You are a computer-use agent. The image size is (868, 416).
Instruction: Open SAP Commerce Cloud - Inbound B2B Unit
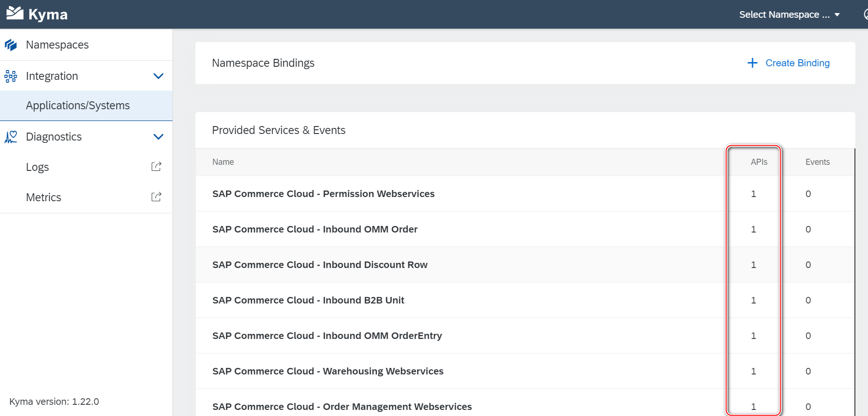(308, 300)
